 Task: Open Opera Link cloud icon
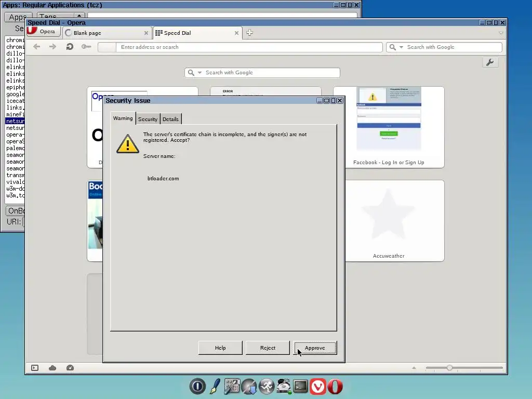[52, 368]
